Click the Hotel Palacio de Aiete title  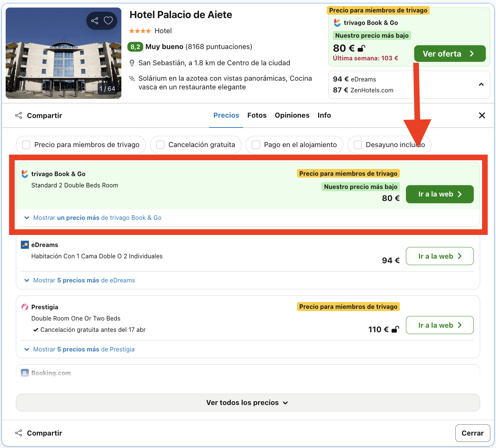[x=181, y=15]
